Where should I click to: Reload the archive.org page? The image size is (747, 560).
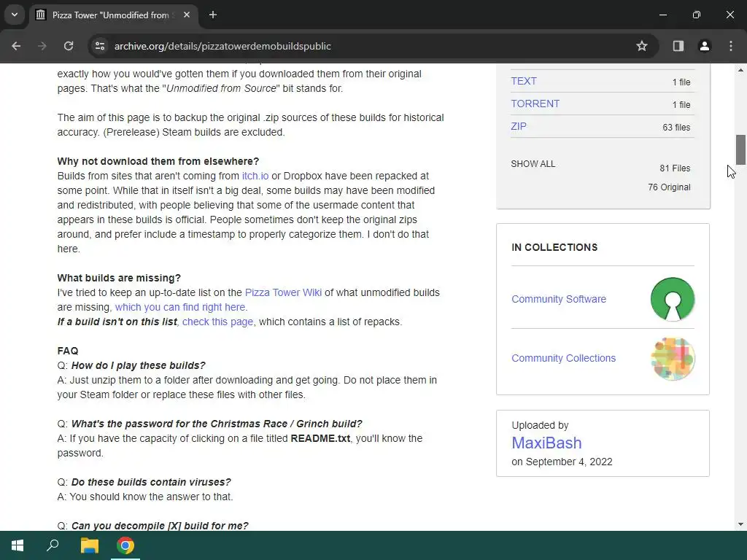point(69,46)
